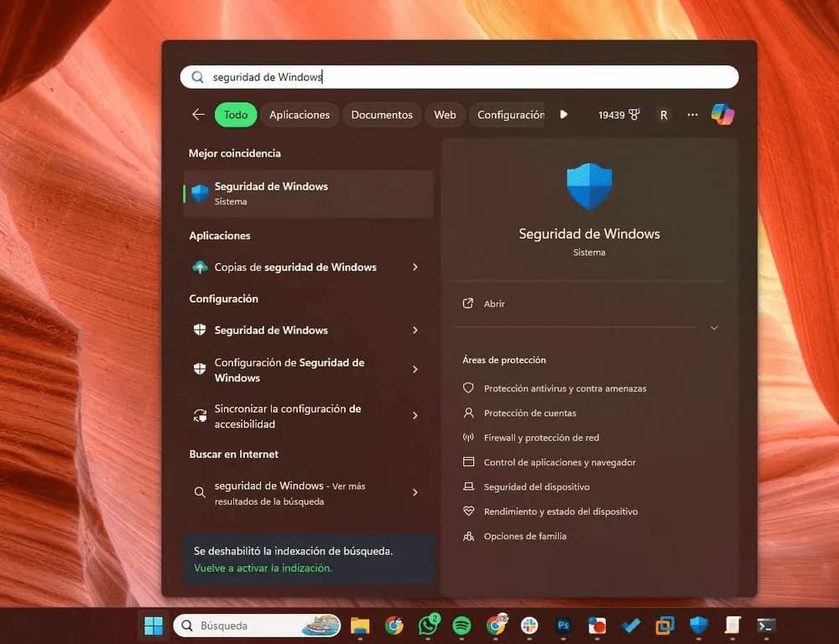This screenshot has height=644, width=839.
Task: Open the Terminal from the taskbar
Action: point(766,626)
